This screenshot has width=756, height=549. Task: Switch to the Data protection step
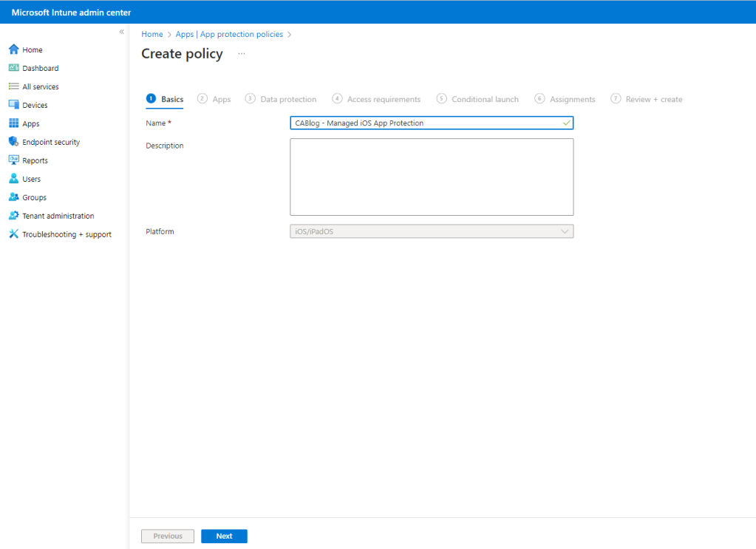pos(288,99)
